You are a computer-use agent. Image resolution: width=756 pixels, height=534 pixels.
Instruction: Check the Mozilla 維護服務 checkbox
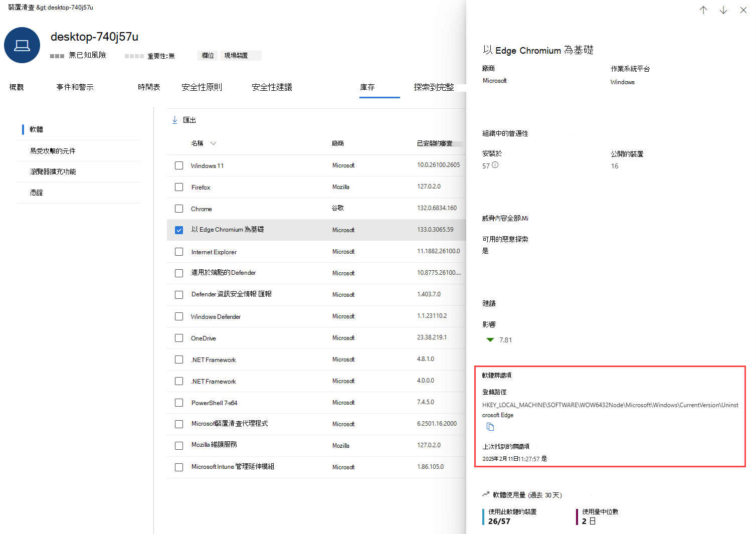point(179,446)
